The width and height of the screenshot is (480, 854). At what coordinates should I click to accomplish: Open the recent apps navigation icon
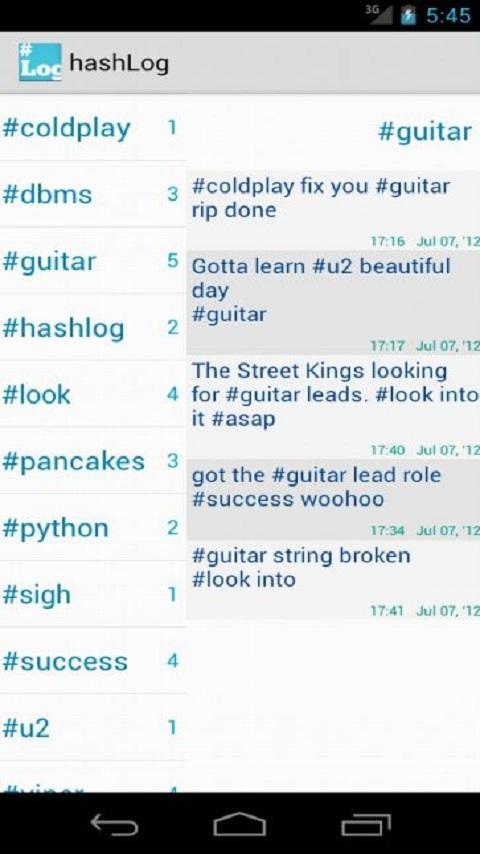366,825
